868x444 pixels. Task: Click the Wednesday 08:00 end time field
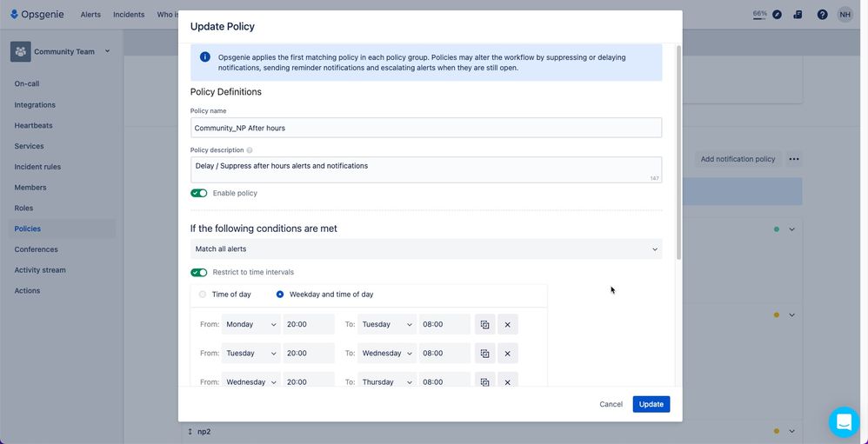(444, 354)
